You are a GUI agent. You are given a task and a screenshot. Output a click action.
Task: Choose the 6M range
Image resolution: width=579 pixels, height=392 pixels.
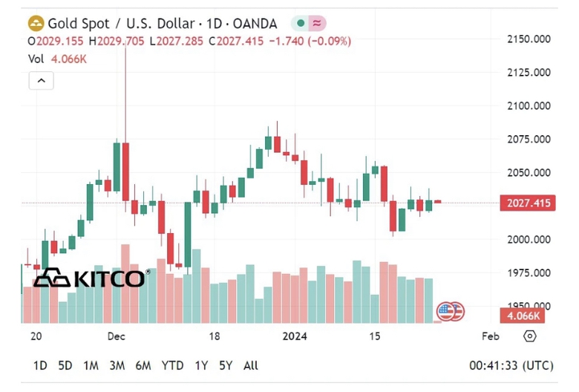pyautogui.click(x=143, y=366)
